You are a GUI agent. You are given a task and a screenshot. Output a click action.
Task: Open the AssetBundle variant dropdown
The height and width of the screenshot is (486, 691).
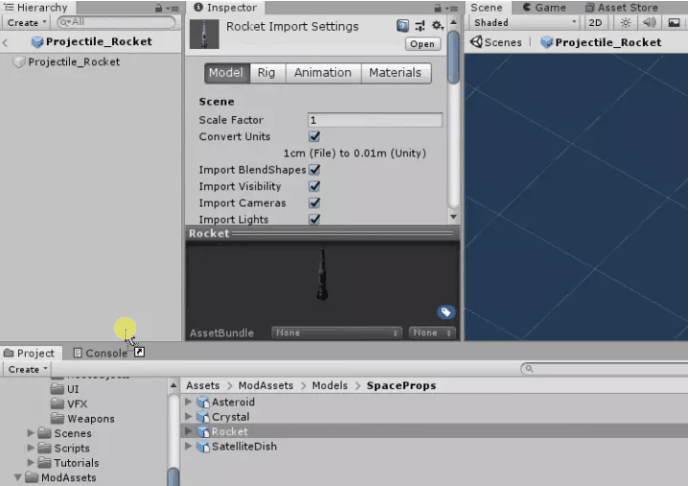(432, 333)
